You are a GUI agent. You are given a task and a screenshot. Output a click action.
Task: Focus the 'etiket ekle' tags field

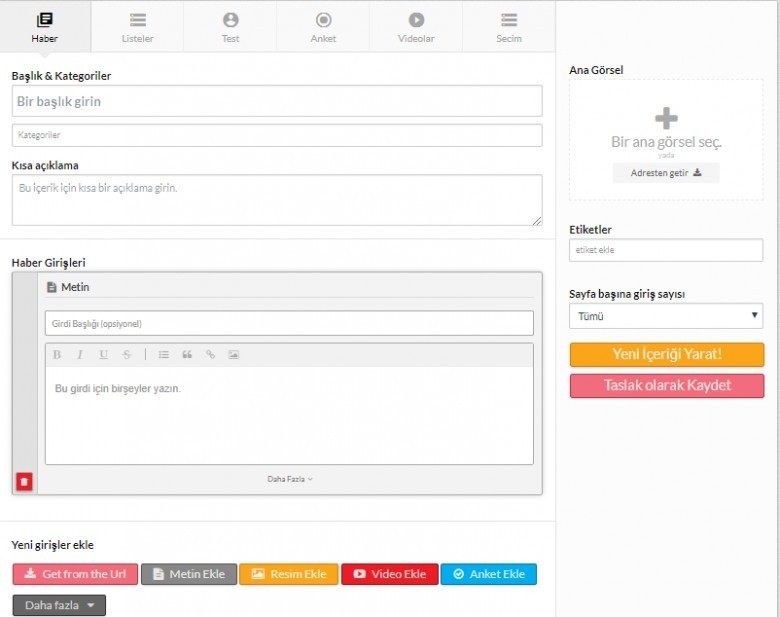[666, 250]
